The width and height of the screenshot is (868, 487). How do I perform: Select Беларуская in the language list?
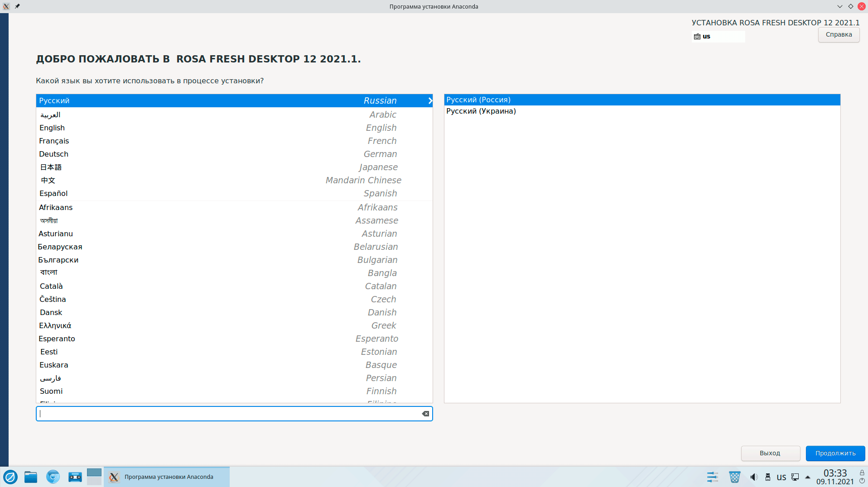234,247
